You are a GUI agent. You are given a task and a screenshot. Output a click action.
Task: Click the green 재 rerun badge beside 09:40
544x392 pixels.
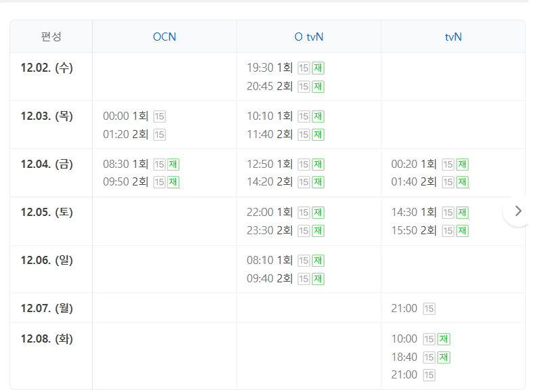click(x=318, y=279)
